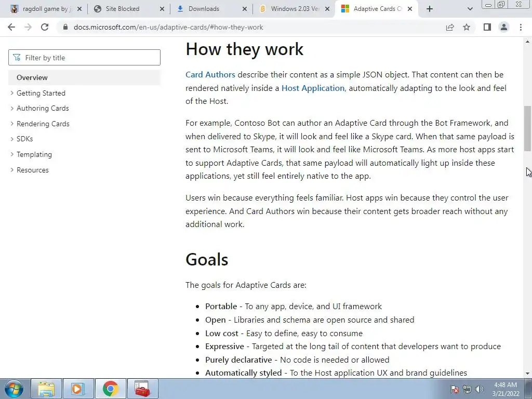The height and width of the screenshot is (399, 532).
Task: Open Resources section label
Action: point(33,170)
